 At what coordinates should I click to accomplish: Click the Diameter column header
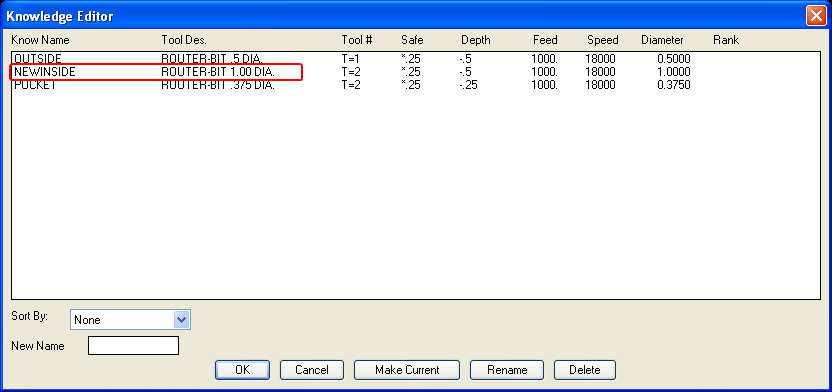(662, 40)
